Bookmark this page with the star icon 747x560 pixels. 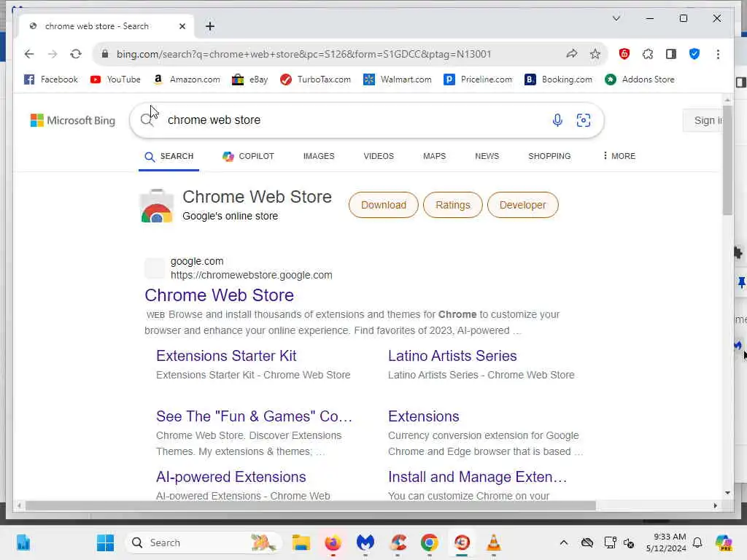pyautogui.click(x=595, y=54)
